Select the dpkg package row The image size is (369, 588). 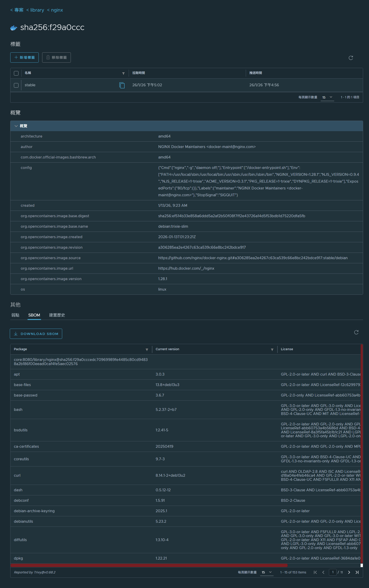[x=185, y=558]
